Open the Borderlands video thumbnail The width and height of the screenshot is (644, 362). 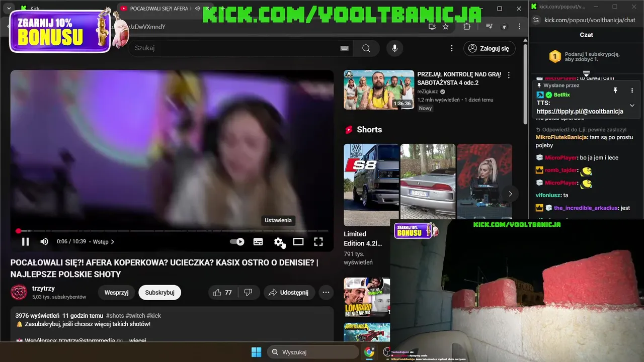(367, 332)
